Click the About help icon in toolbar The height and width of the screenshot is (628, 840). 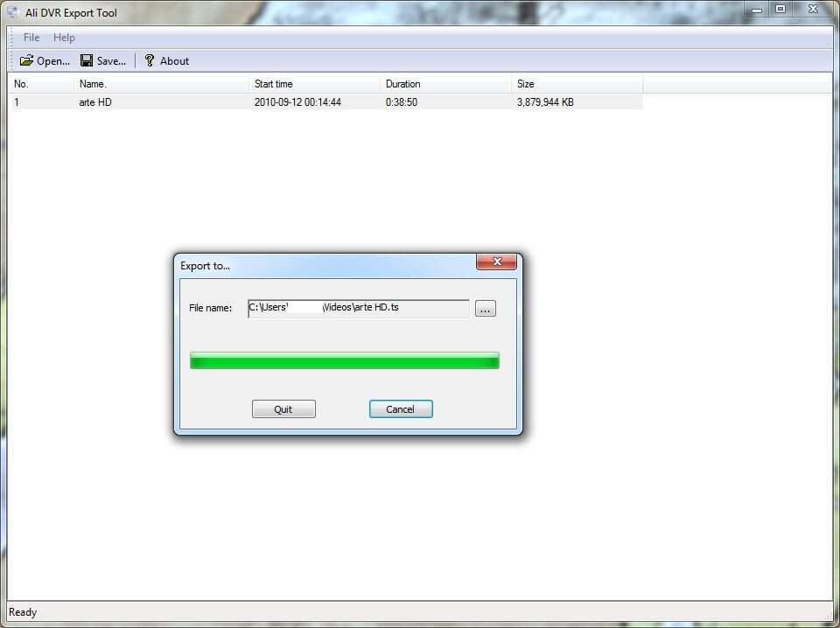click(x=149, y=60)
